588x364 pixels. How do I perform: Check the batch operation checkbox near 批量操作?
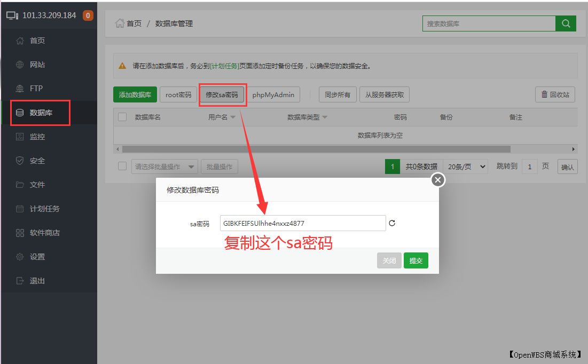121,166
